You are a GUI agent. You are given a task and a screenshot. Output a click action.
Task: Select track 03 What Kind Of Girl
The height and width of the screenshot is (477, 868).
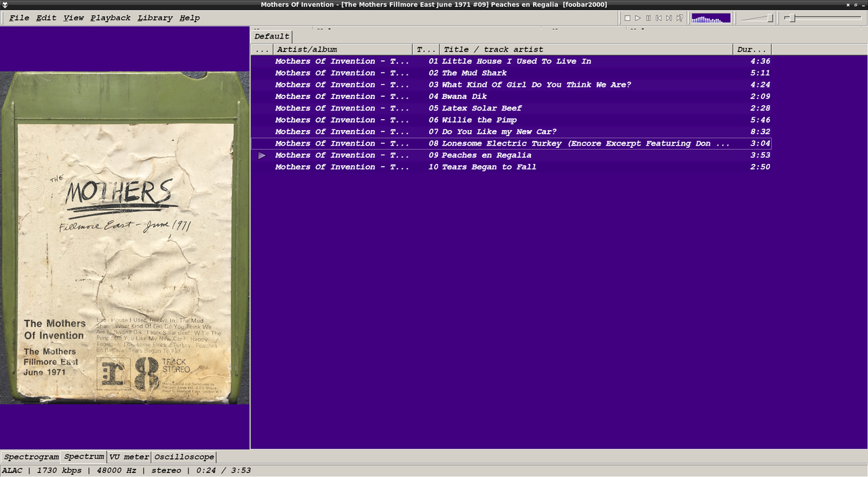(x=511, y=85)
